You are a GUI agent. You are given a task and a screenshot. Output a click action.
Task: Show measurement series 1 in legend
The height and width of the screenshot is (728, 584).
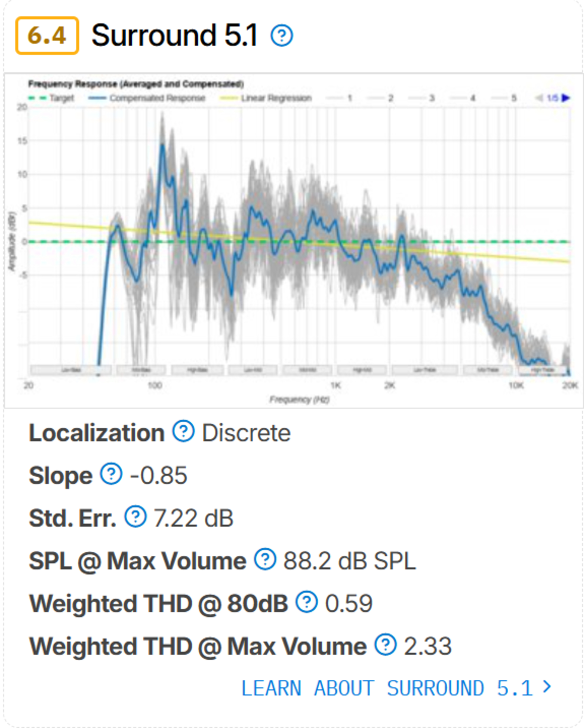(x=339, y=98)
